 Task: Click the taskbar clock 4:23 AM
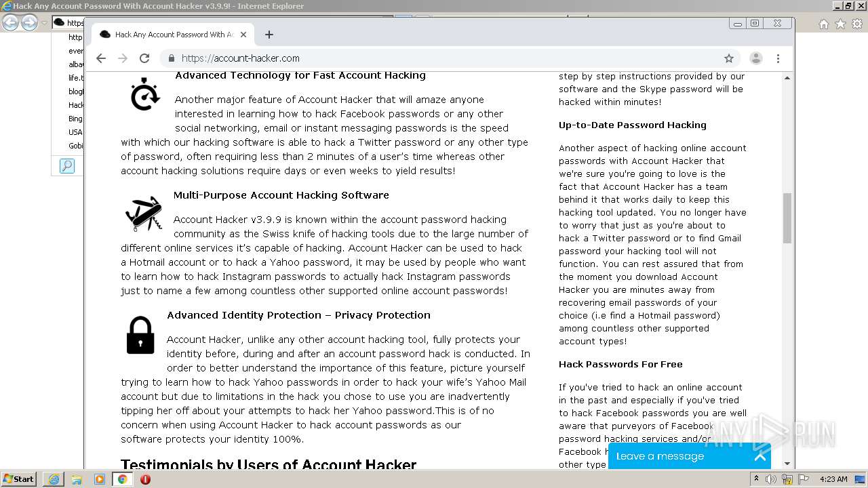pyautogui.click(x=833, y=479)
